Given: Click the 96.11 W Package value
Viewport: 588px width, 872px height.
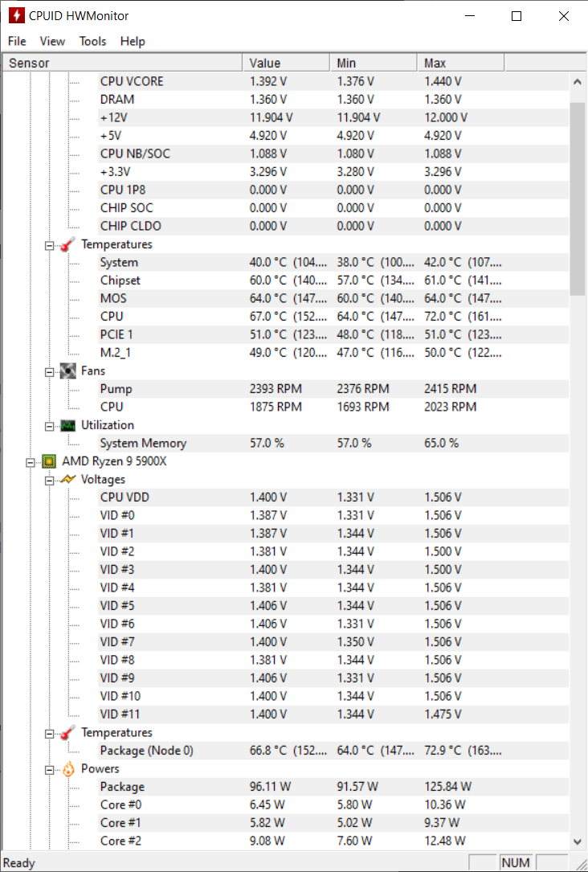Looking at the screenshot, I should coord(270,786).
